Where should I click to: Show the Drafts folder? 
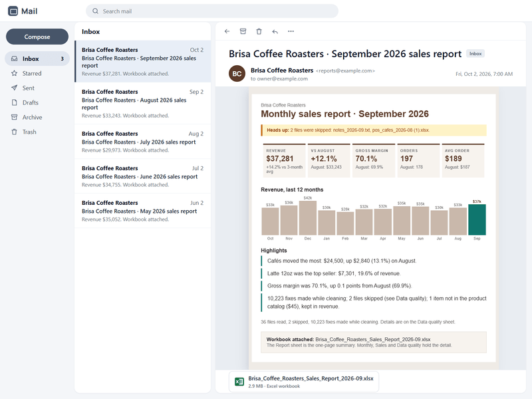click(x=37, y=102)
